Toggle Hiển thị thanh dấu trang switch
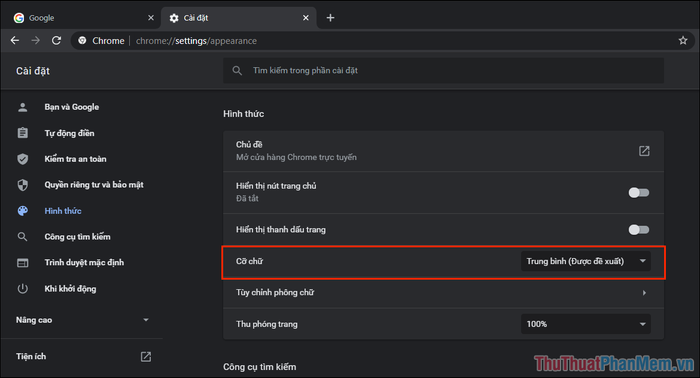This screenshot has width=700, height=378. click(638, 229)
